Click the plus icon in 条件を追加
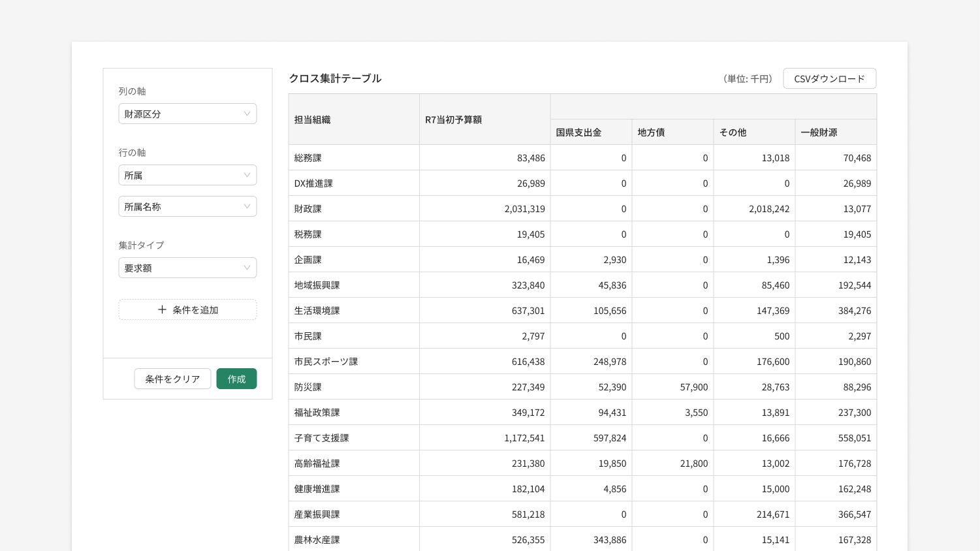Screen dimensions: 980x551 [163, 309]
